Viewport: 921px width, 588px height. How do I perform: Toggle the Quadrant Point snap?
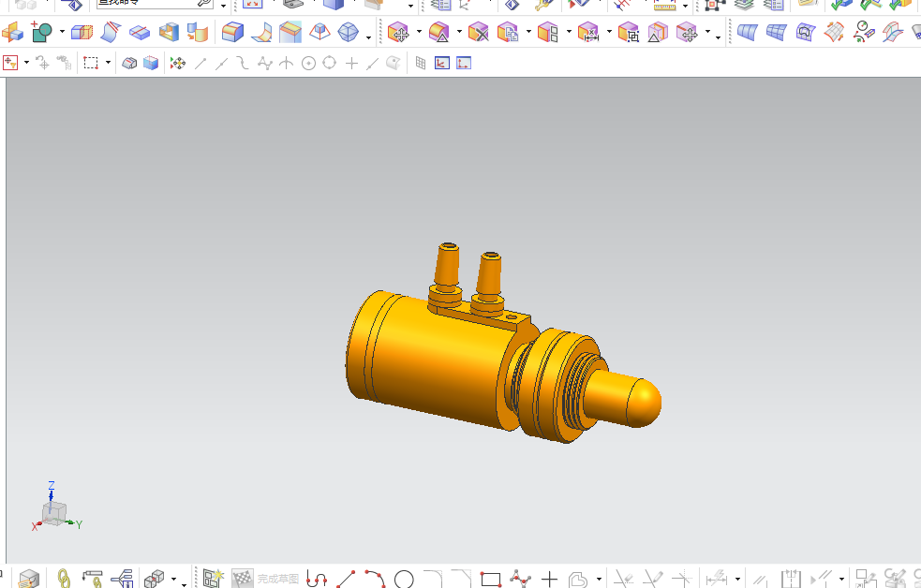[330, 62]
